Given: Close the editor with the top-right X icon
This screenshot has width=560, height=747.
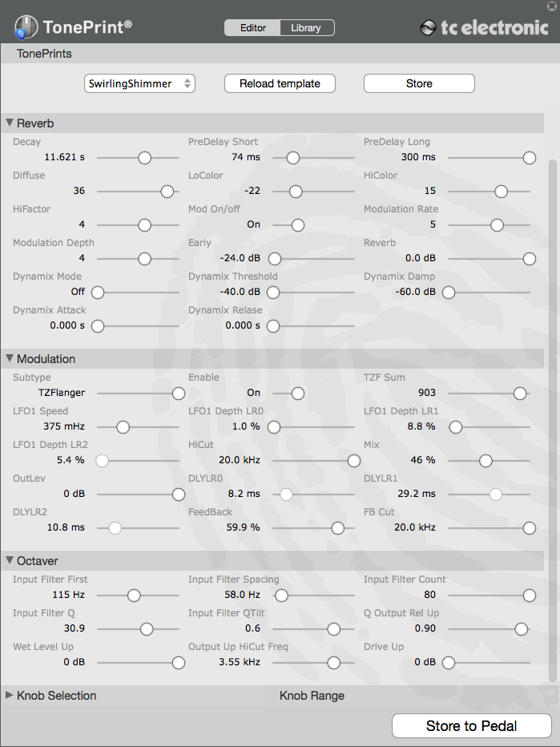Looking at the screenshot, I should coord(550,6).
